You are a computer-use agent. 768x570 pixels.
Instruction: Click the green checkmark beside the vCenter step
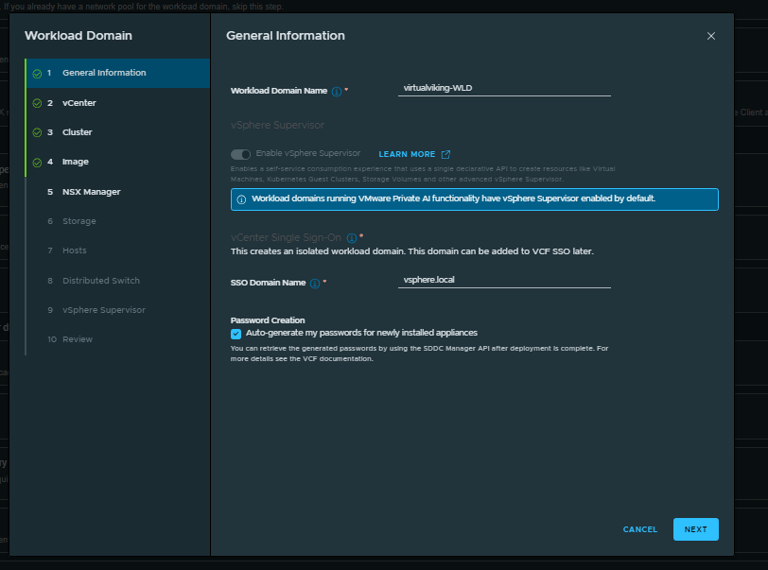point(36,103)
